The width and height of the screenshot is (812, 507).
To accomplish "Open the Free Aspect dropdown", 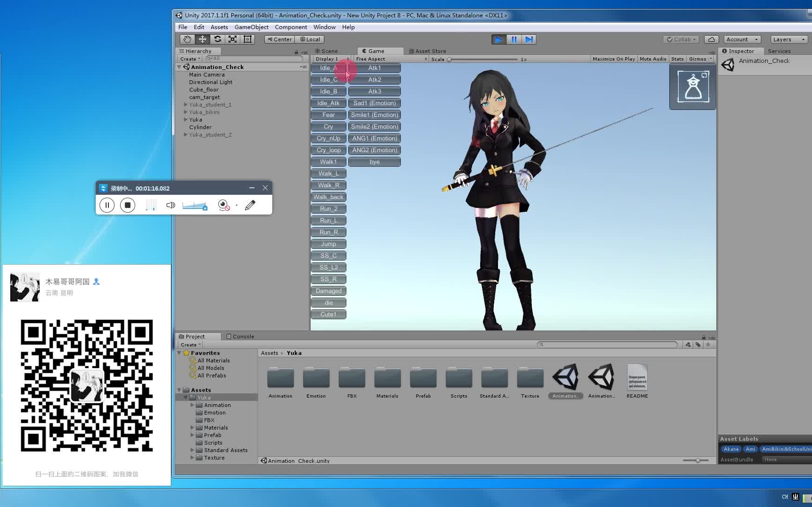I will pos(390,59).
